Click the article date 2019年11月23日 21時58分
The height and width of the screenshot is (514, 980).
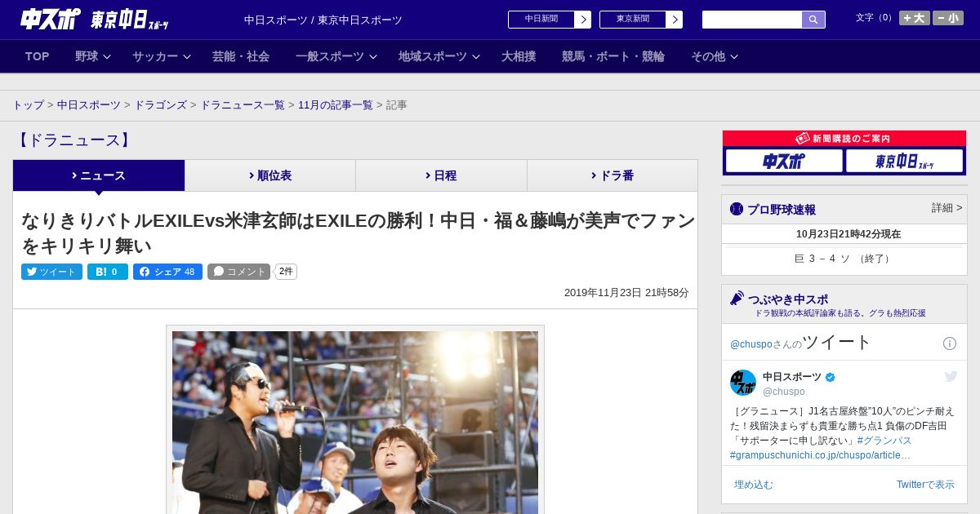(626, 293)
